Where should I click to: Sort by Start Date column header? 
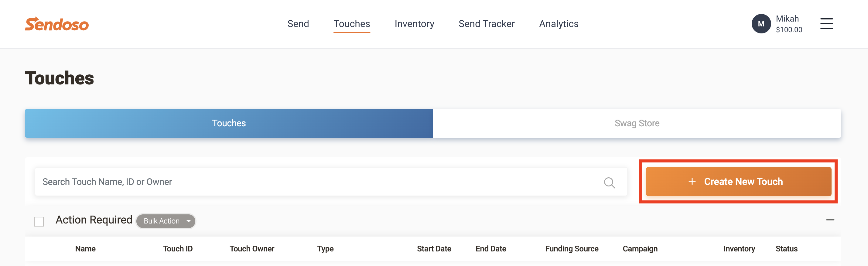click(434, 249)
